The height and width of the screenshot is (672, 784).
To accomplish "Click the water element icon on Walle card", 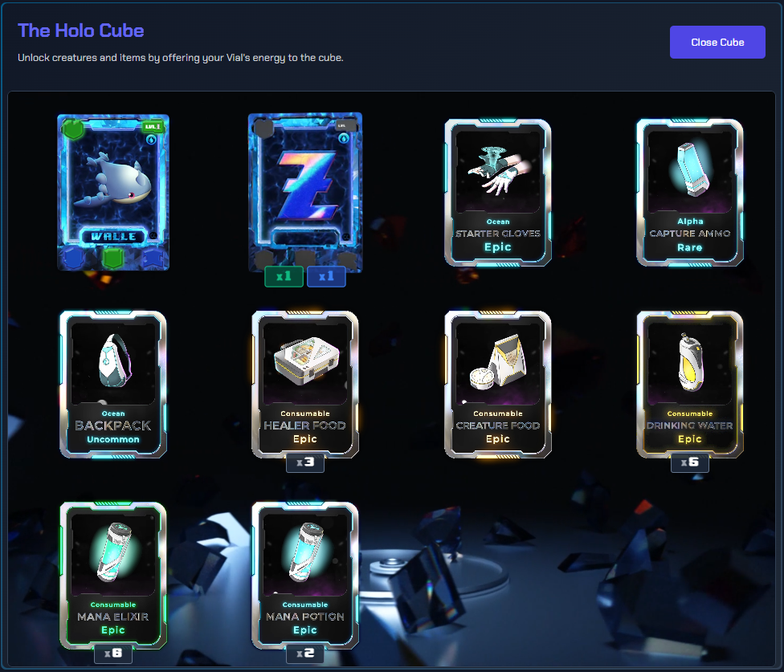I will click(x=151, y=140).
